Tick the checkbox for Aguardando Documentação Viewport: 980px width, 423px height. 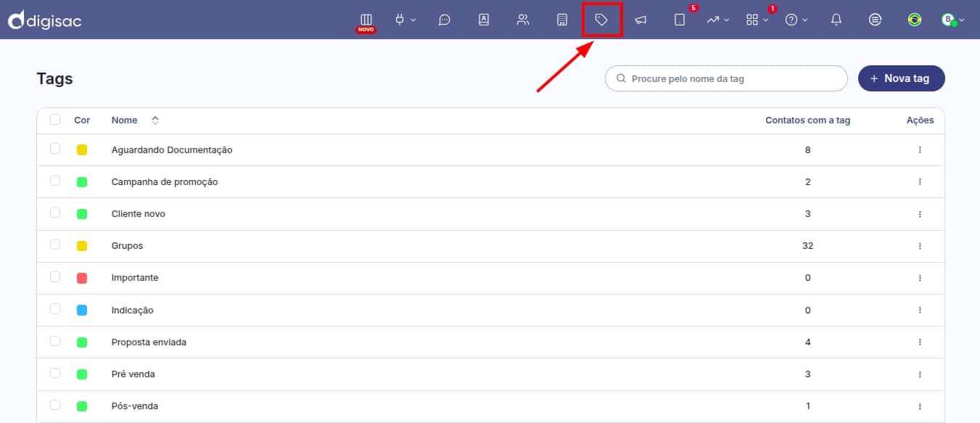coord(55,149)
